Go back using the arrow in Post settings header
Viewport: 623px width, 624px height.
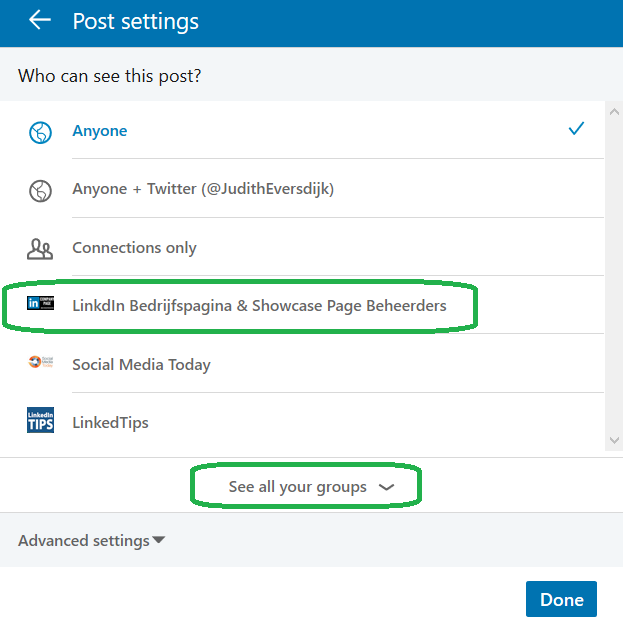[x=40, y=20]
